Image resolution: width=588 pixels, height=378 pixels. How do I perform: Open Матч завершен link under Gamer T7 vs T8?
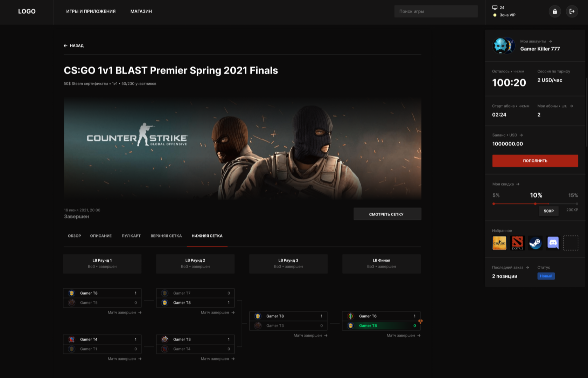[x=218, y=312]
